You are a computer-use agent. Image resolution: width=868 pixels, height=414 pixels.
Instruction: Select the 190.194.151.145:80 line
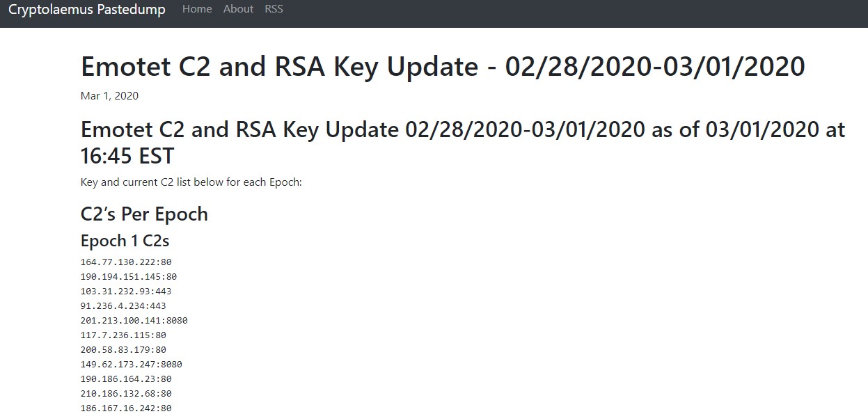(129, 277)
